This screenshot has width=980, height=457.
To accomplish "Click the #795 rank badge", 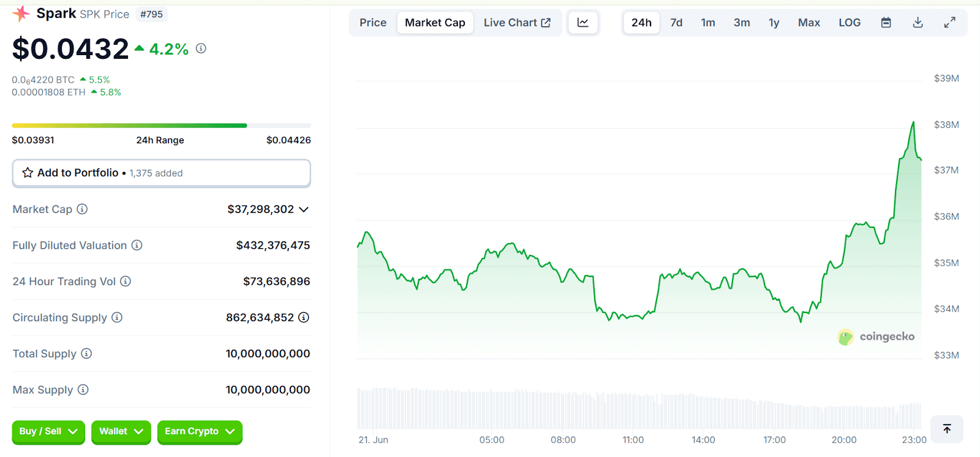I will coord(151,14).
